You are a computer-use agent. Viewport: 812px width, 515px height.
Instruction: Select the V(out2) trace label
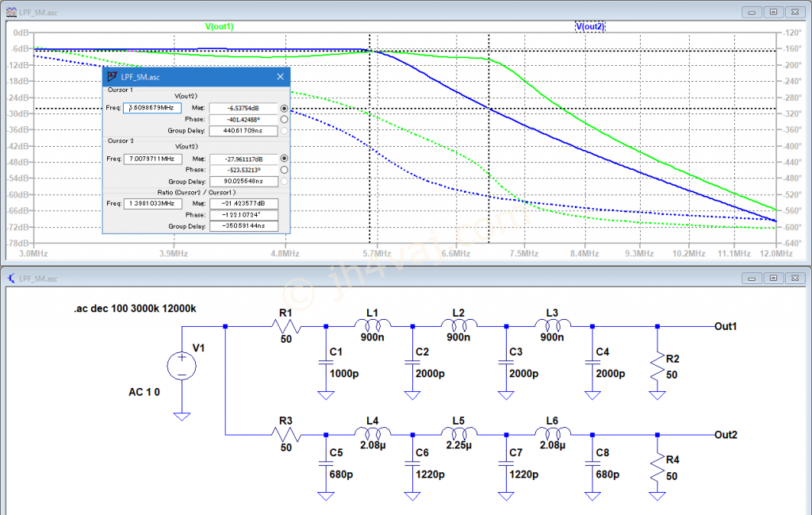(x=590, y=26)
